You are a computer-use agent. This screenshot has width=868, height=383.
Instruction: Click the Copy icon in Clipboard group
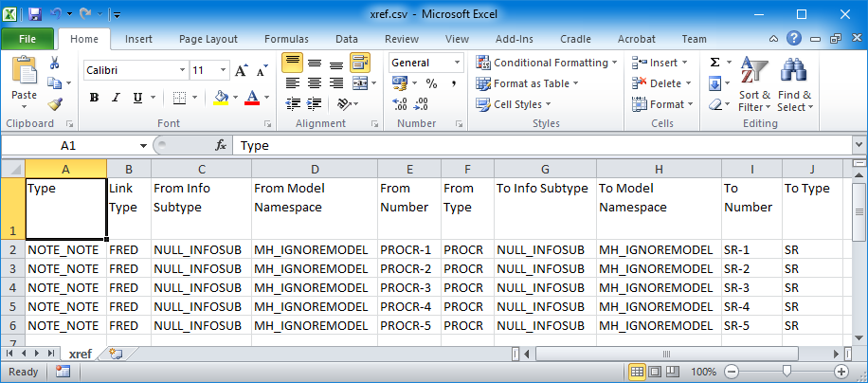pyautogui.click(x=54, y=83)
